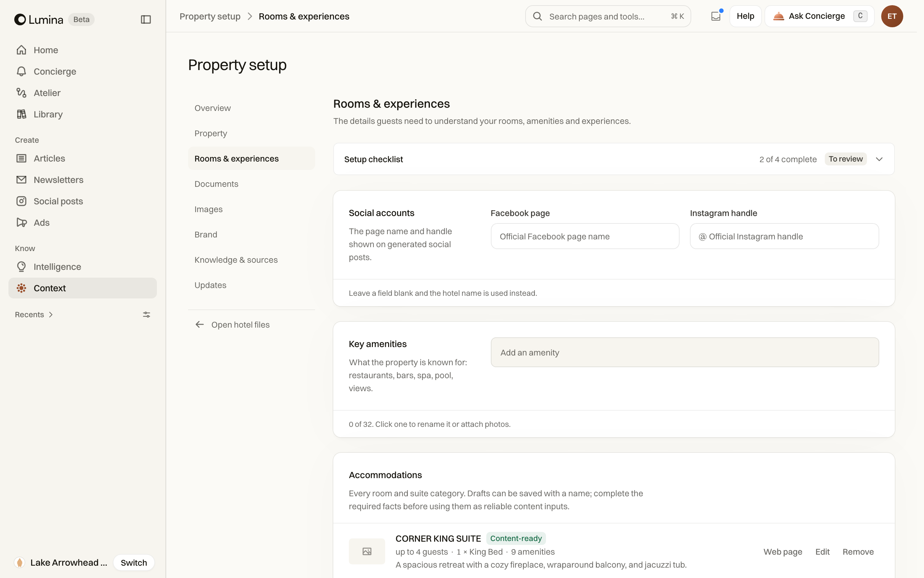Open Articles under Create

tap(83, 158)
